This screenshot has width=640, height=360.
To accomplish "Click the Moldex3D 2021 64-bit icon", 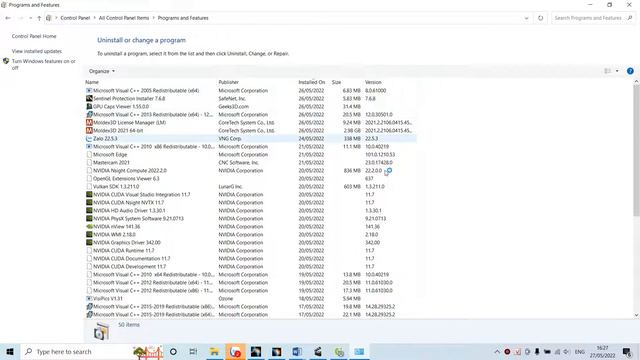I will click(89, 131).
